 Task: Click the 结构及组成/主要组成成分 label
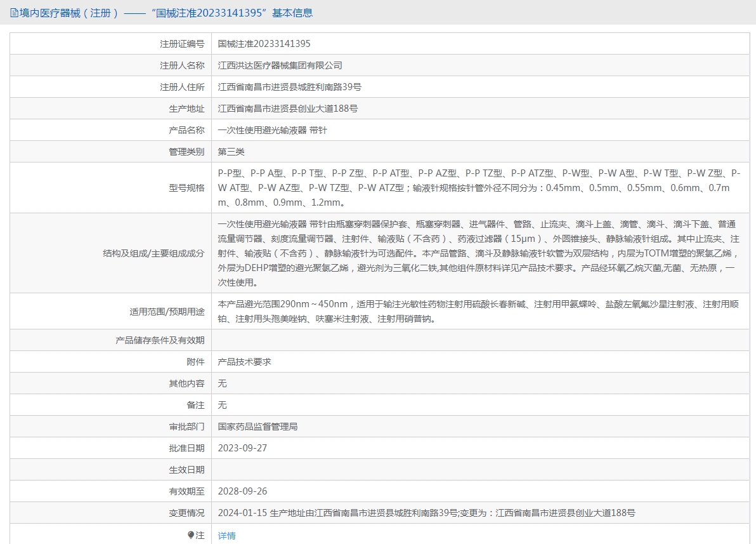[x=154, y=253]
